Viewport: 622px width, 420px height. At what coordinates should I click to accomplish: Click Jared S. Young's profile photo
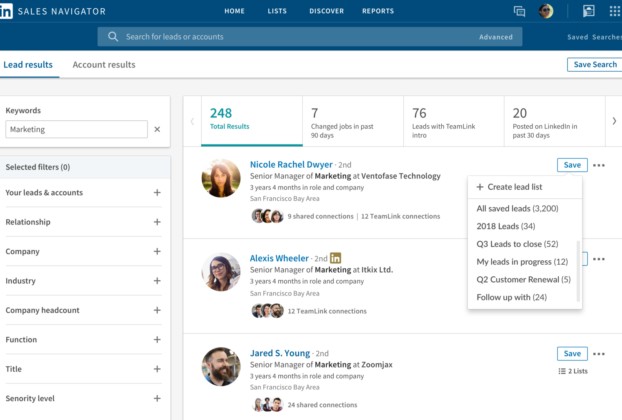click(221, 366)
